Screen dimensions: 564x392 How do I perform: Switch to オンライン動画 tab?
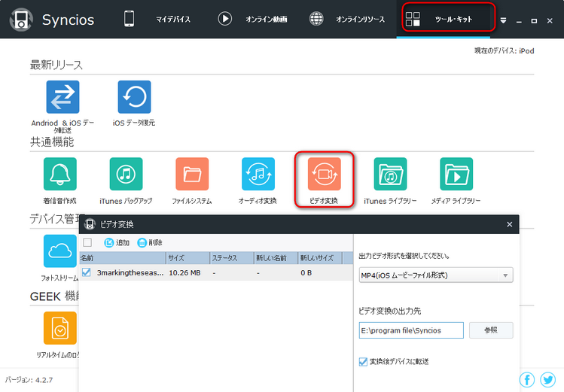(266, 20)
